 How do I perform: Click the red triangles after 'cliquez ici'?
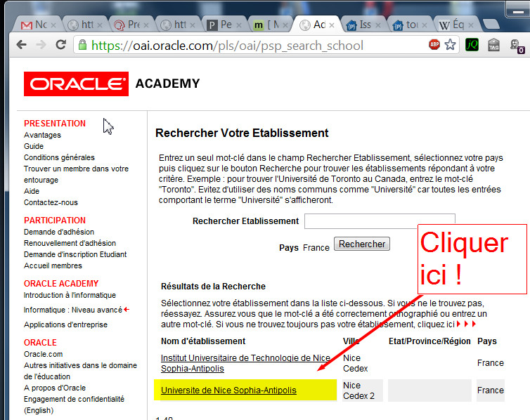coord(466,324)
